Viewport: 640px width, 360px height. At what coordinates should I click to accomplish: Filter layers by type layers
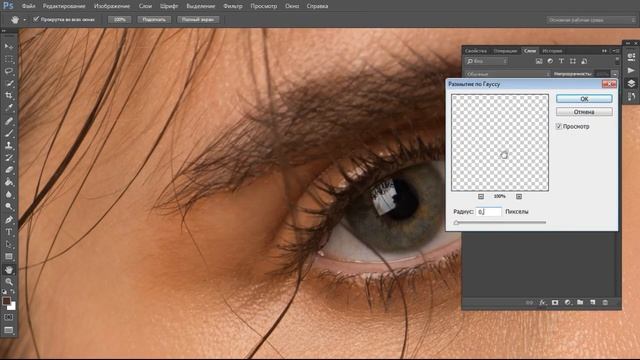tap(562, 61)
